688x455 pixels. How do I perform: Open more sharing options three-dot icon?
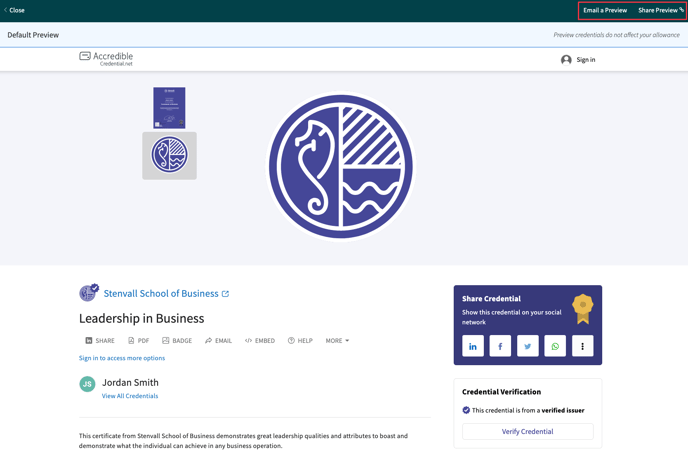pos(582,346)
